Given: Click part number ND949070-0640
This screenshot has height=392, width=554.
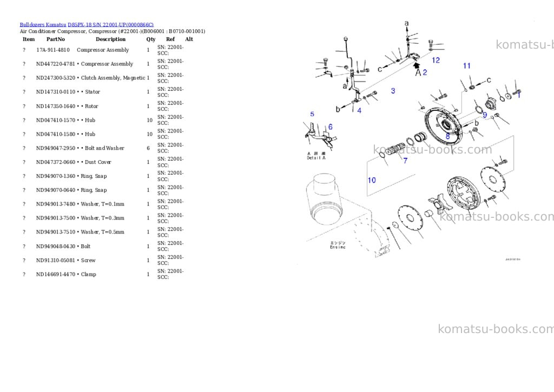Looking at the screenshot, I should (x=56, y=190).
